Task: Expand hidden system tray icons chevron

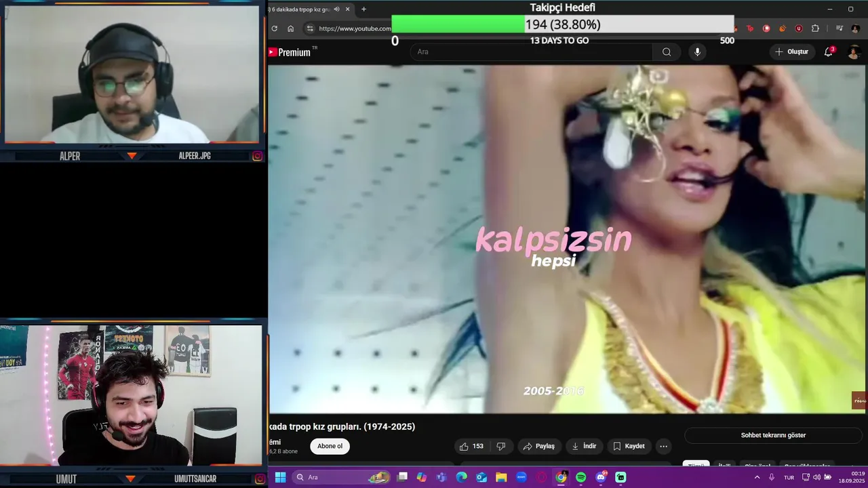Action: tap(757, 477)
